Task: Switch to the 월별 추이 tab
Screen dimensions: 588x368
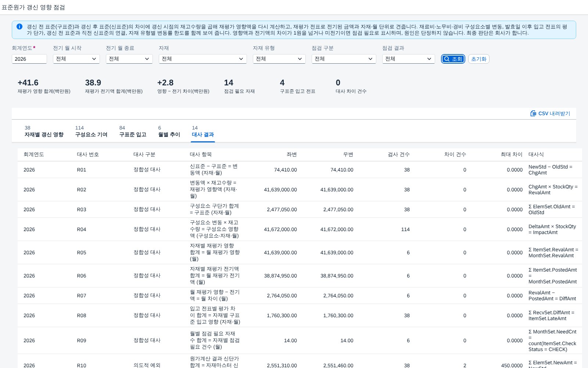Action: pyautogui.click(x=169, y=131)
